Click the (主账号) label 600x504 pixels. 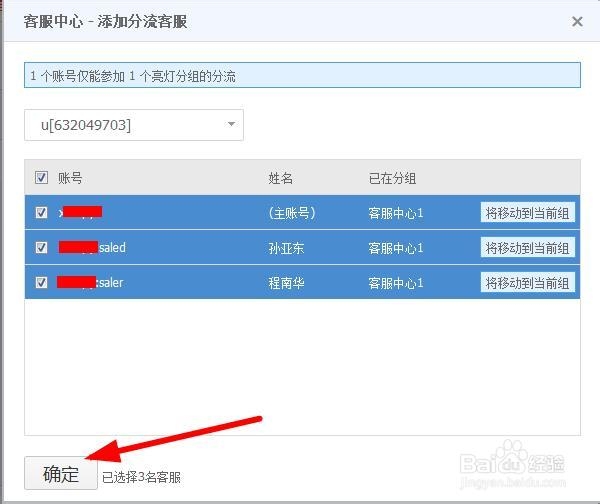[x=292, y=213]
